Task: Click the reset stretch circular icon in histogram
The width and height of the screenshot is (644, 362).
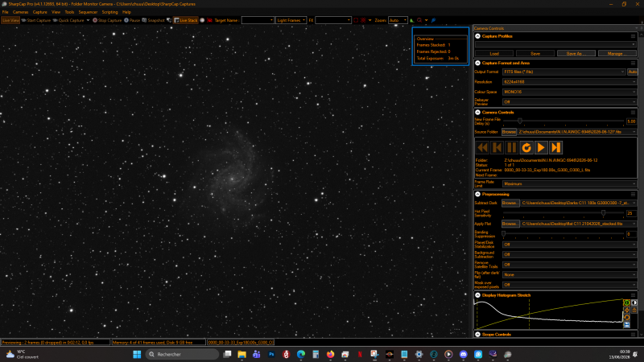Action: pyautogui.click(x=627, y=317)
